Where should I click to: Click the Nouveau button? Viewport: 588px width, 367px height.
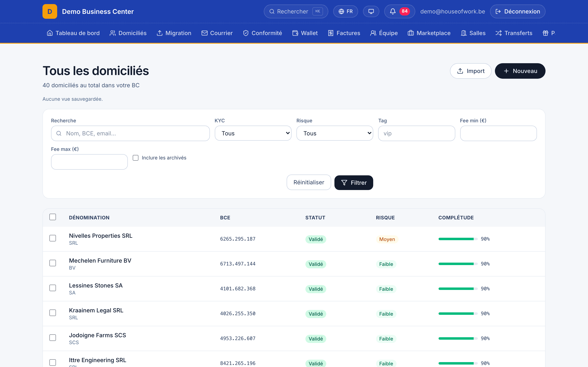520,71
